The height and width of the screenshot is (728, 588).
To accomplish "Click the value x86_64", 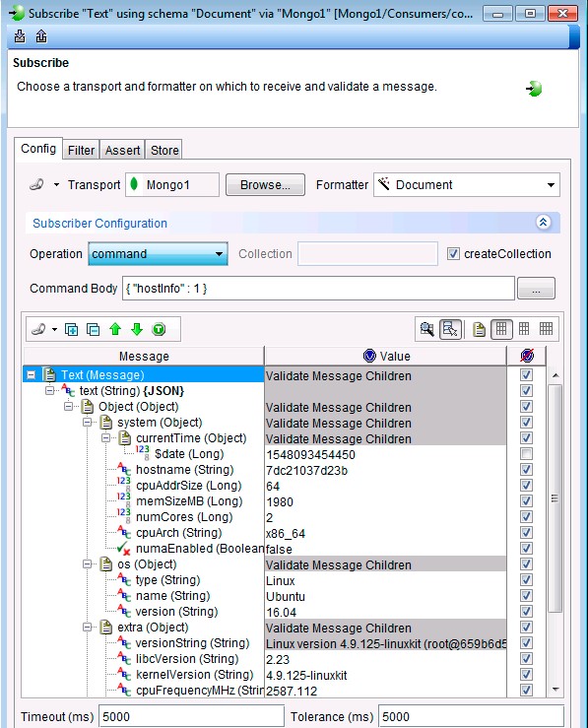I will coord(286,534).
